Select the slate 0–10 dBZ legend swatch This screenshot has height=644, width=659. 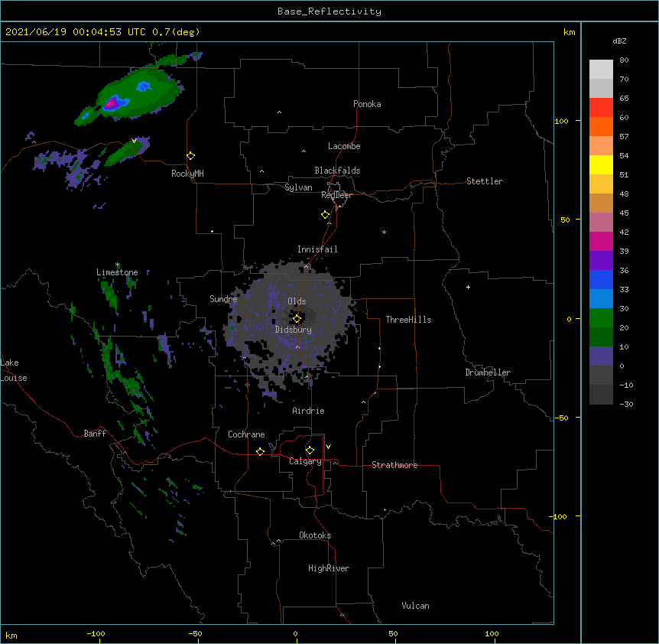601,356
